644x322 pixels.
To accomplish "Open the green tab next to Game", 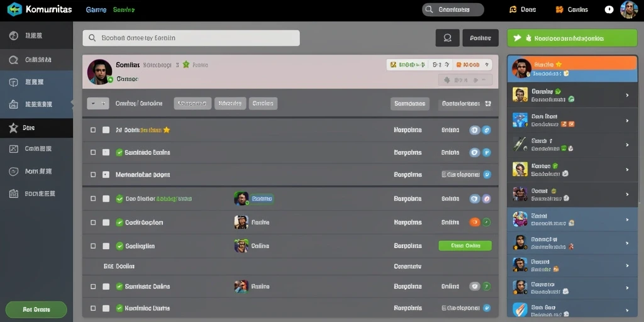I will 124,9.
